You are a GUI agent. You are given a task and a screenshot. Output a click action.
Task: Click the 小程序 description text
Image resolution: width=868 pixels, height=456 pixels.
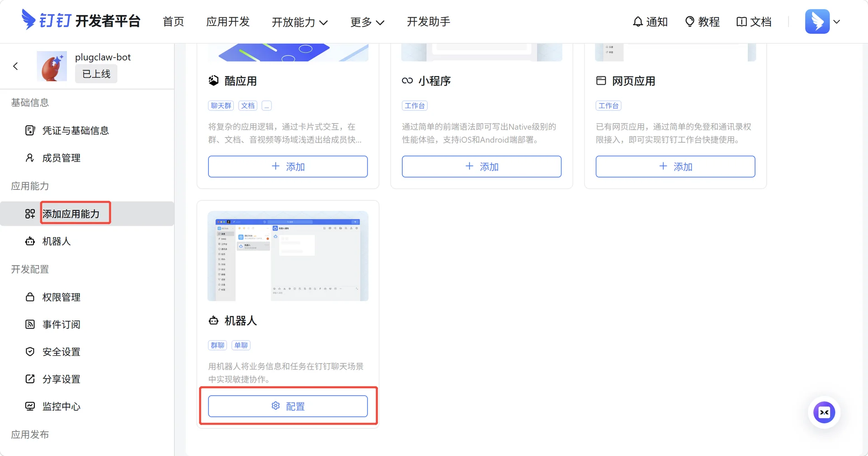[479, 133]
